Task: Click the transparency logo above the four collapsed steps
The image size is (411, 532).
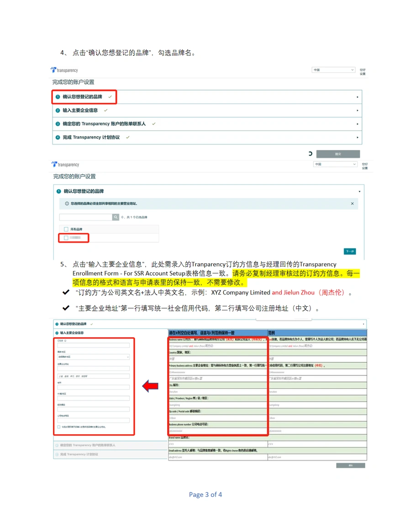Action: pyautogui.click(x=64, y=70)
